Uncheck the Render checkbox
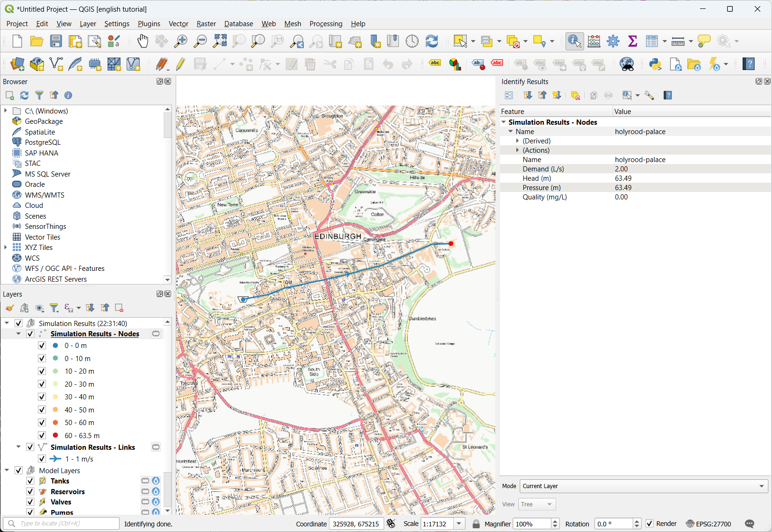 click(650, 524)
